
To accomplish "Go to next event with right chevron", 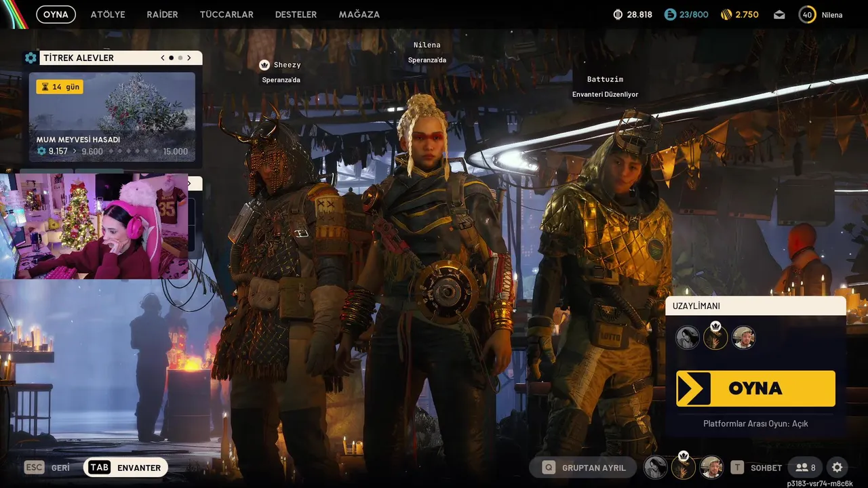I will [x=189, y=58].
